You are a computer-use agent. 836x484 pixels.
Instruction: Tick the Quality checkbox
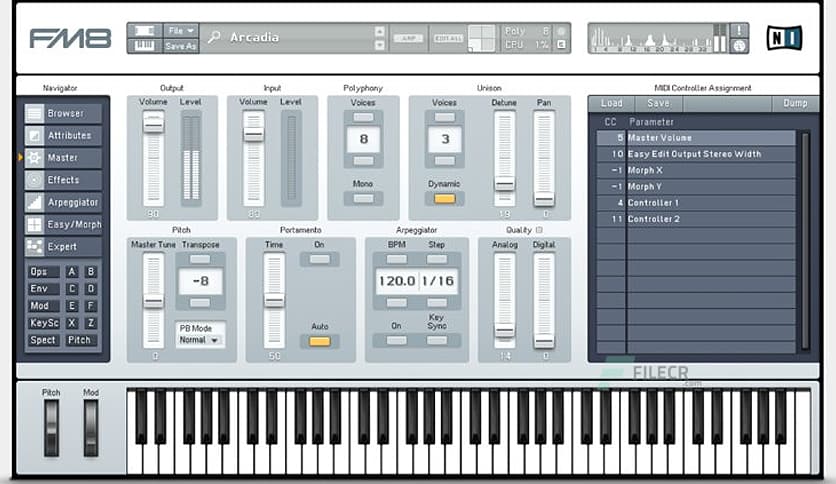(x=538, y=230)
